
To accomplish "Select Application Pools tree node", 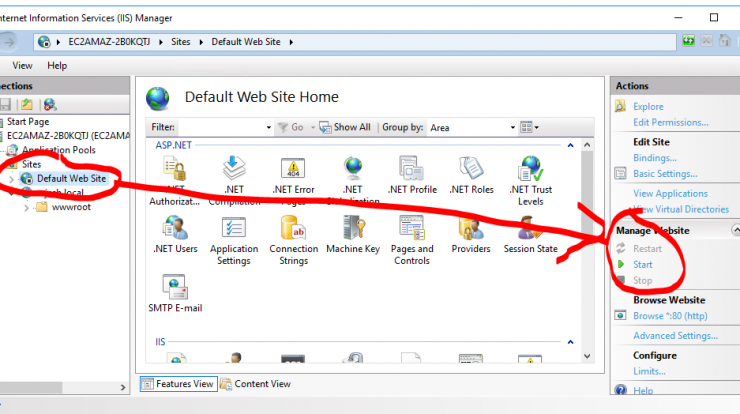I will [x=59, y=150].
